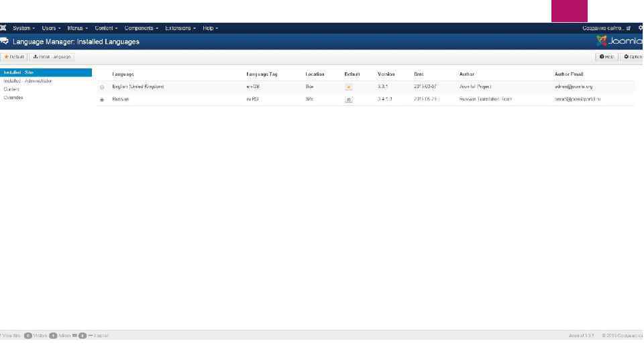Click the View Site link in the status bar

pos(11,336)
